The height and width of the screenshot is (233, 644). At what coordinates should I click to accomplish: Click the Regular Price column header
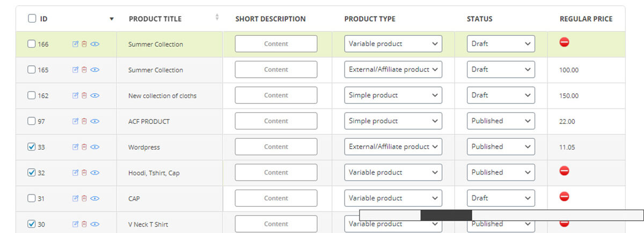pyautogui.click(x=586, y=19)
